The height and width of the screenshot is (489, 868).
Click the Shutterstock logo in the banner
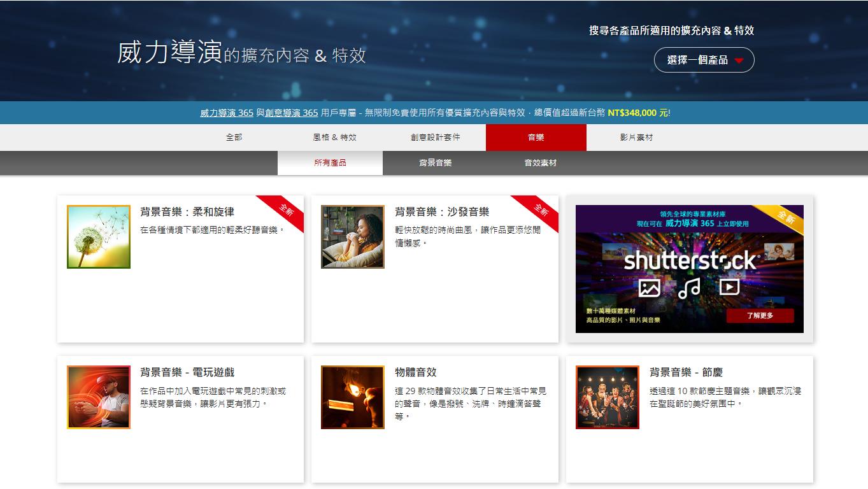point(690,260)
